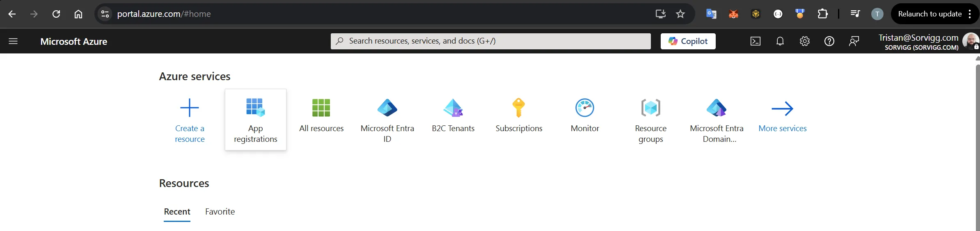The image size is (980, 231).
Task: Open the yellow hexagon extension
Action: pos(756,14)
